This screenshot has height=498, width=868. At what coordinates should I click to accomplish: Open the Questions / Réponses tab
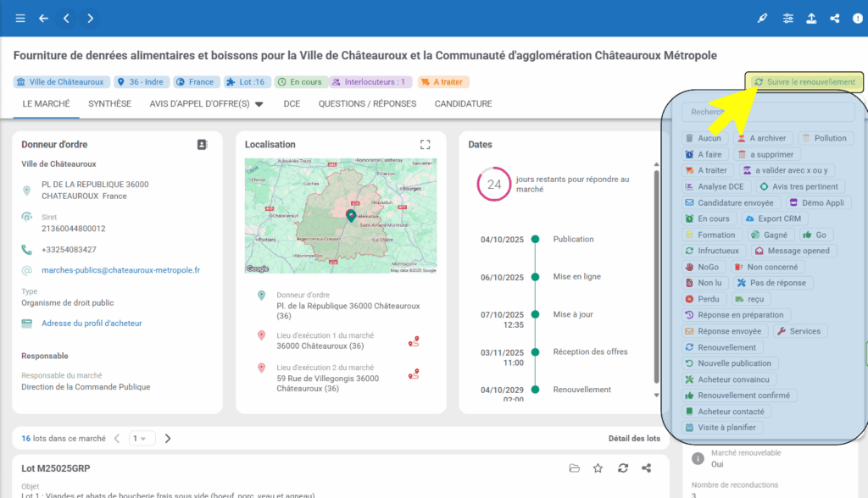[367, 104]
